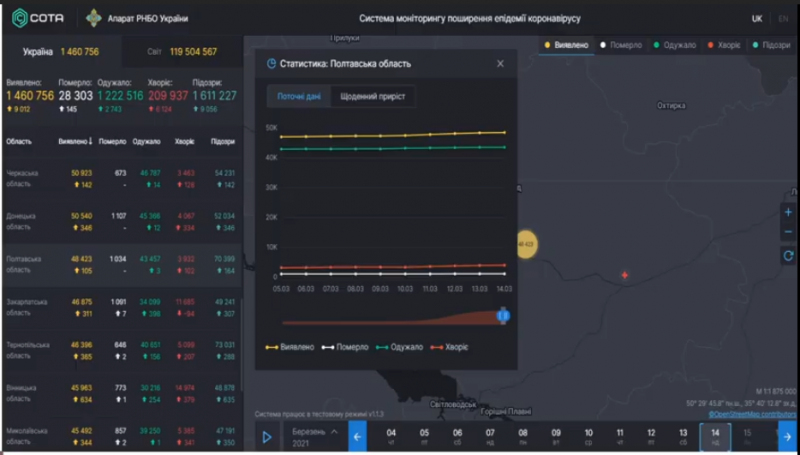Go to previous dates with left arrow
This screenshot has width=800, height=455.
pyautogui.click(x=357, y=437)
